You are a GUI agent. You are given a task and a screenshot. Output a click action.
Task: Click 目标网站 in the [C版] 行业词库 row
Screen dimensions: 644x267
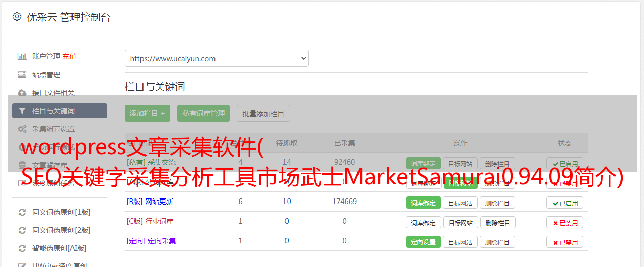point(460,222)
